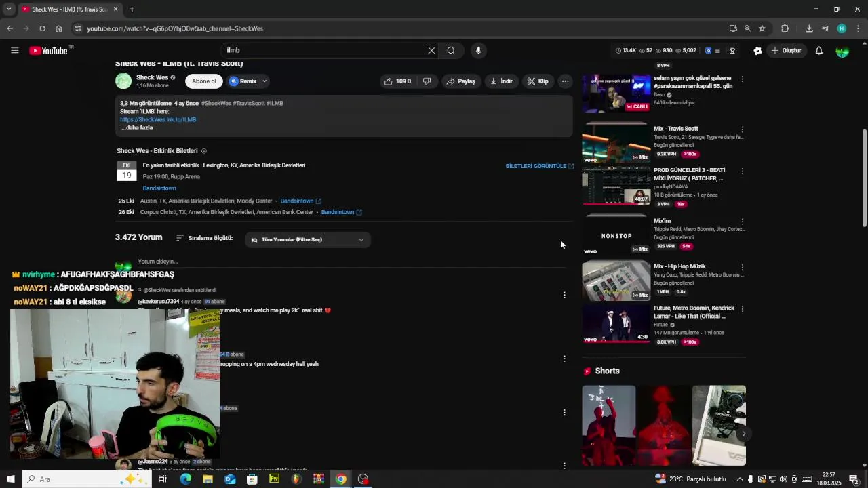Open Chrome extensions puzzle icon
The image size is (868, 488).
click(x=785, y=28)
